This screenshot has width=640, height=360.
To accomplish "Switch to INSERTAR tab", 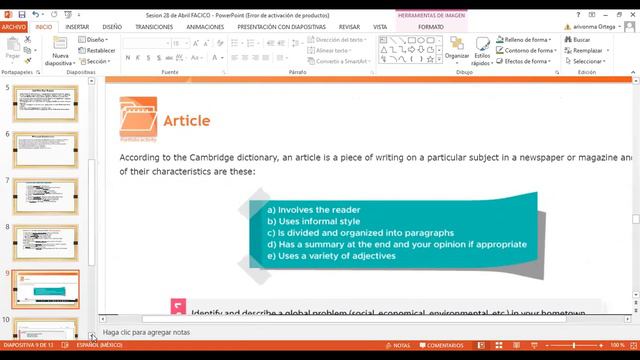I will (77, 27).
